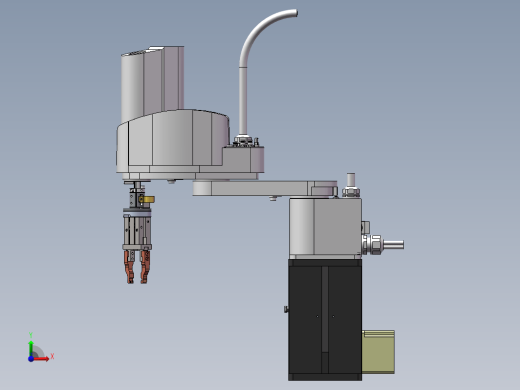Click the green Y axis of the triad
The height and width of the screenshot is (390, 520).
click(x=31, y=348)
